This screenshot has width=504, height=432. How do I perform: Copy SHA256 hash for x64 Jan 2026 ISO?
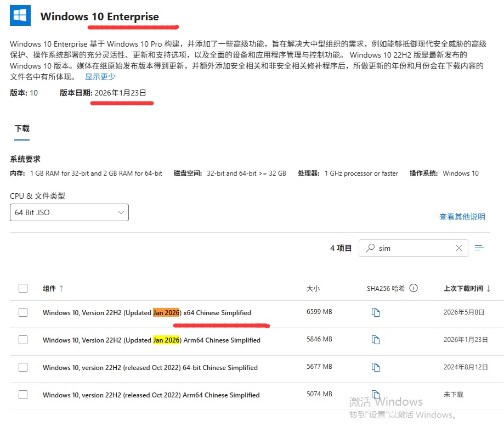(376, 312)
